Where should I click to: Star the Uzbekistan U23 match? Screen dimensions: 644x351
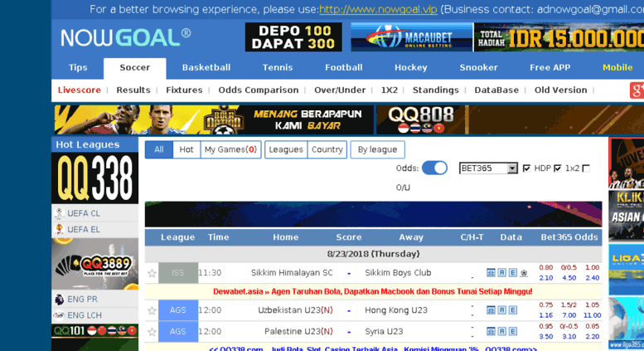click(x=152, y=310)
